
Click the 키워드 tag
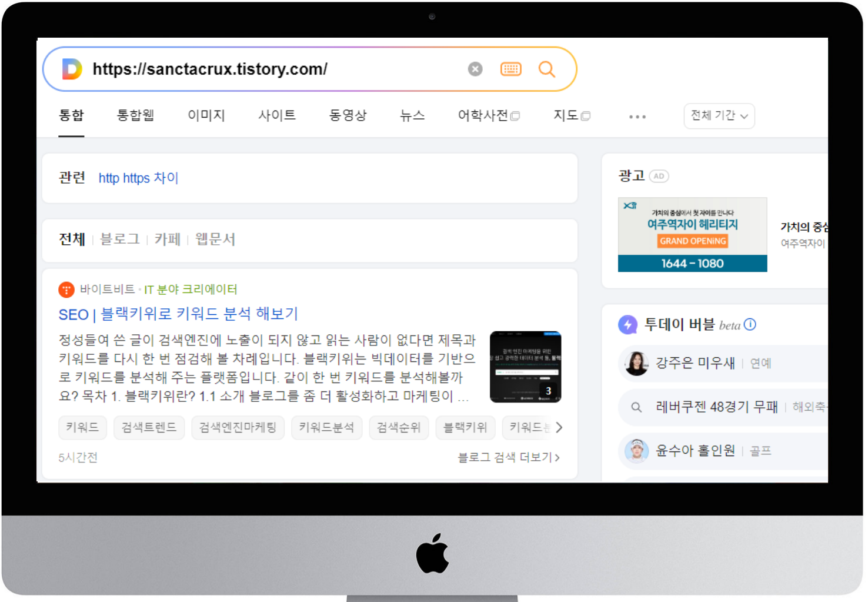pos(82,427)
